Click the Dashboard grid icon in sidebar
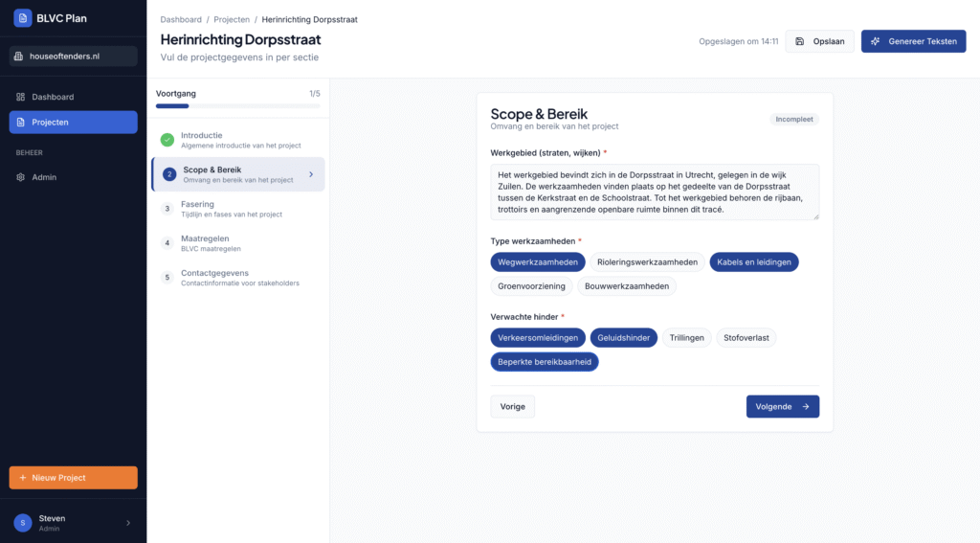980x543 pixels. [x=21, y=97]
